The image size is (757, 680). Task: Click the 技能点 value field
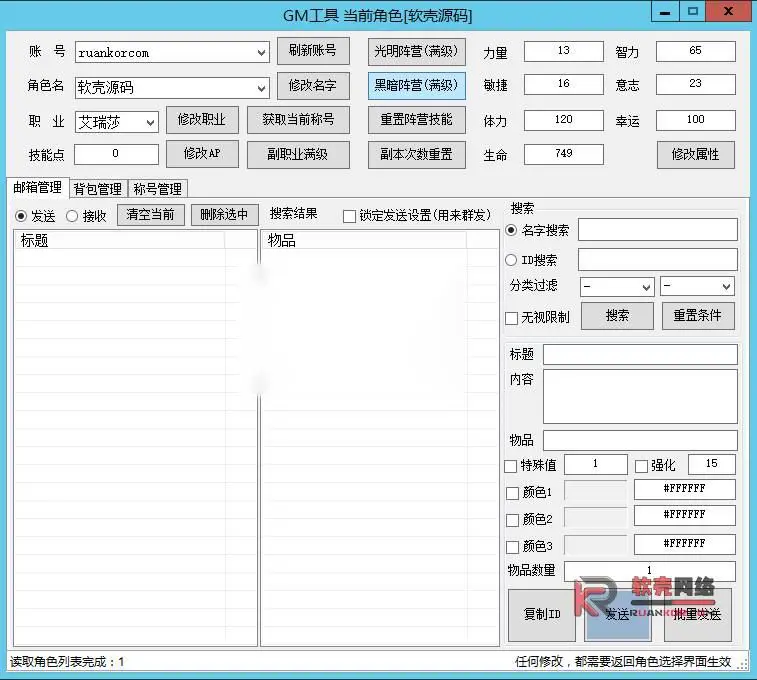pyautogui.click(x=116, y=154)
